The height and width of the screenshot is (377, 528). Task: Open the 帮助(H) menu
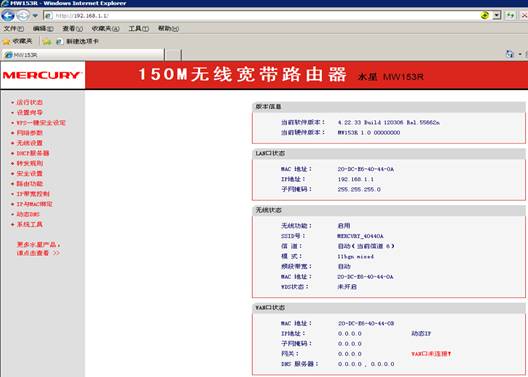[168, 29]
